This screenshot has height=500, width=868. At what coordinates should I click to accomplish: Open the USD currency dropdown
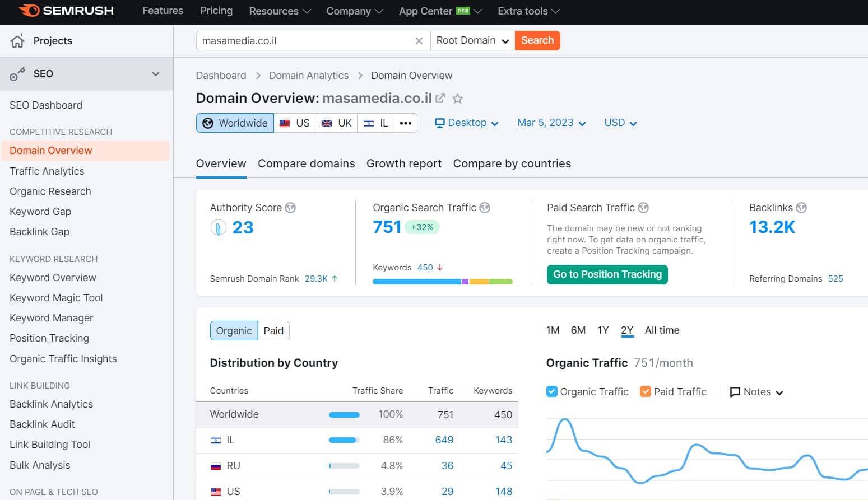pyautogui.click(x=620, y=123)
